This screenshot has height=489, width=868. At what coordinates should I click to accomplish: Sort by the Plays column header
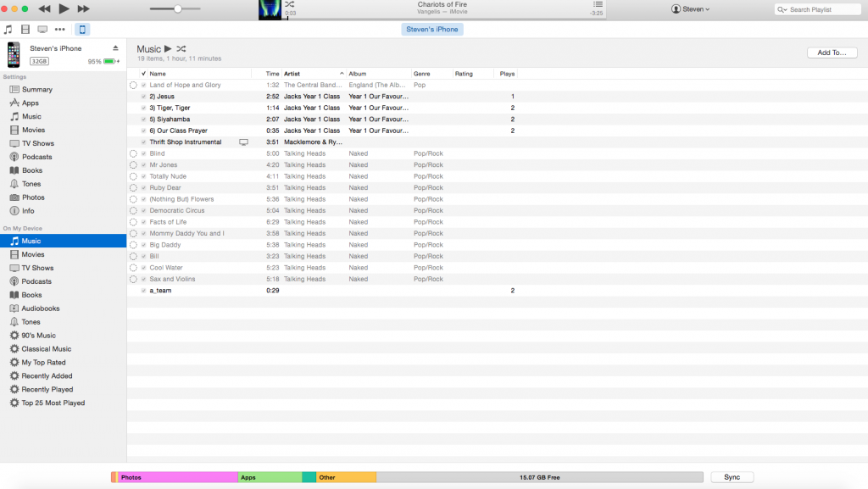tap(507, 74)
